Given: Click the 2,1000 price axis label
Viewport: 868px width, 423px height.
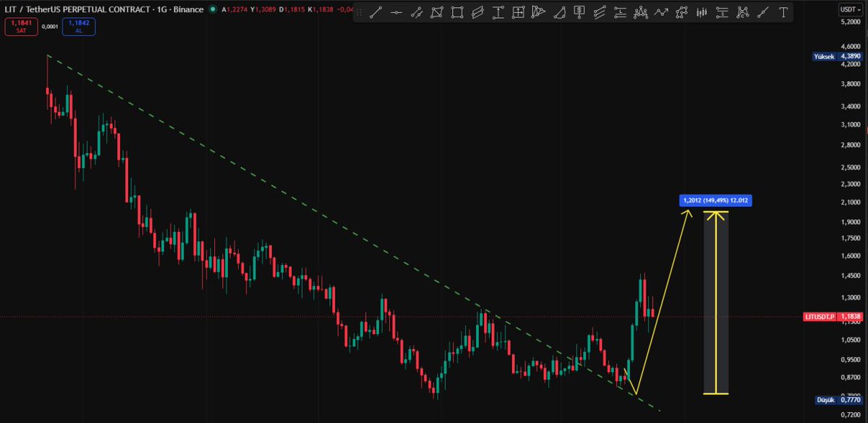Looking at the screenshot, I should 850,202.
